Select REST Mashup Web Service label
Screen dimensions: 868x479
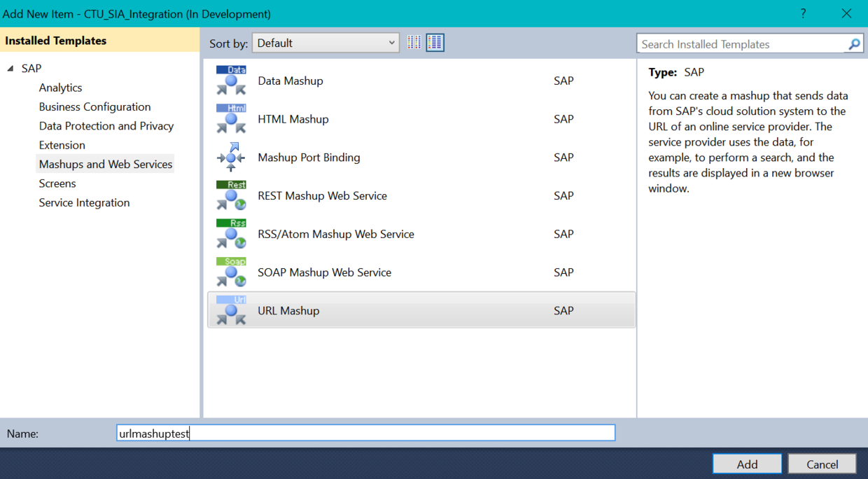click(x=322, y=195)
